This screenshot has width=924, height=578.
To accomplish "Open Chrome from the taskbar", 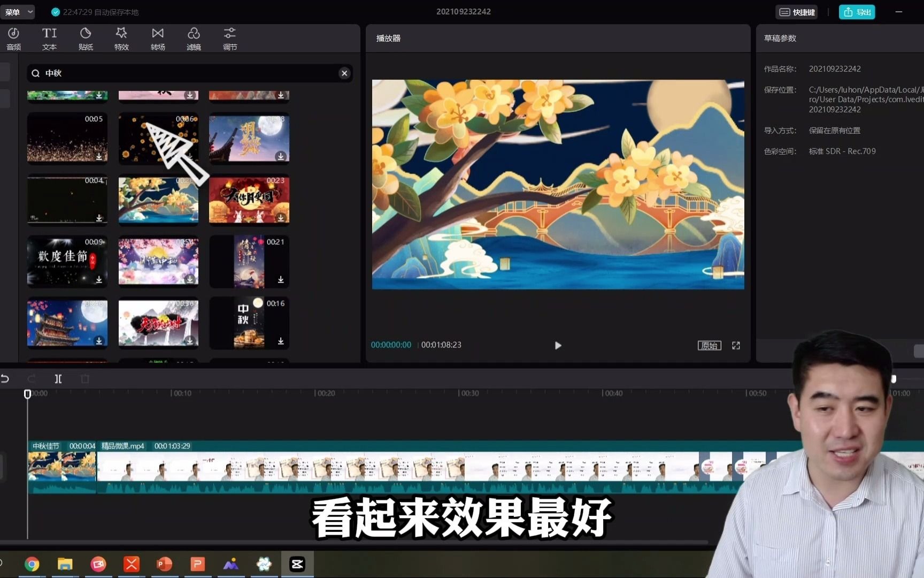I will 32,564.
